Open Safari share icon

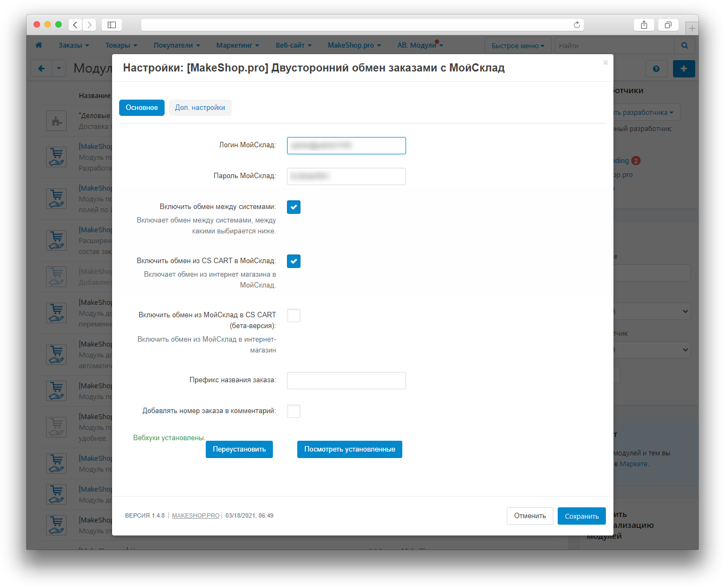(644, 25)
